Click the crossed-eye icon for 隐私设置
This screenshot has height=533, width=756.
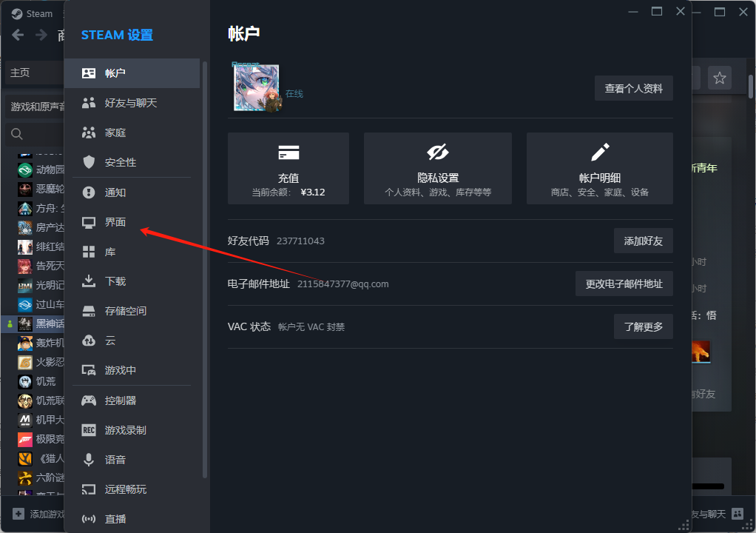pos(438,152)
